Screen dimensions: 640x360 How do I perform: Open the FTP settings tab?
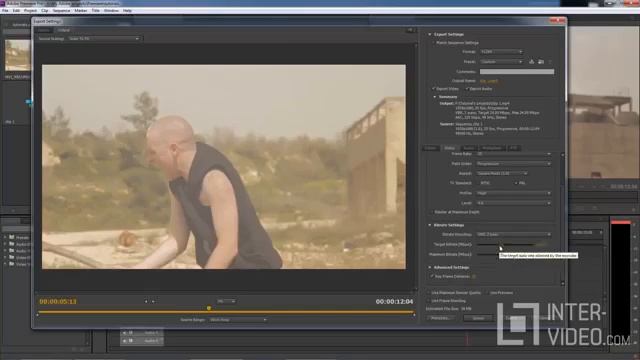513,148
